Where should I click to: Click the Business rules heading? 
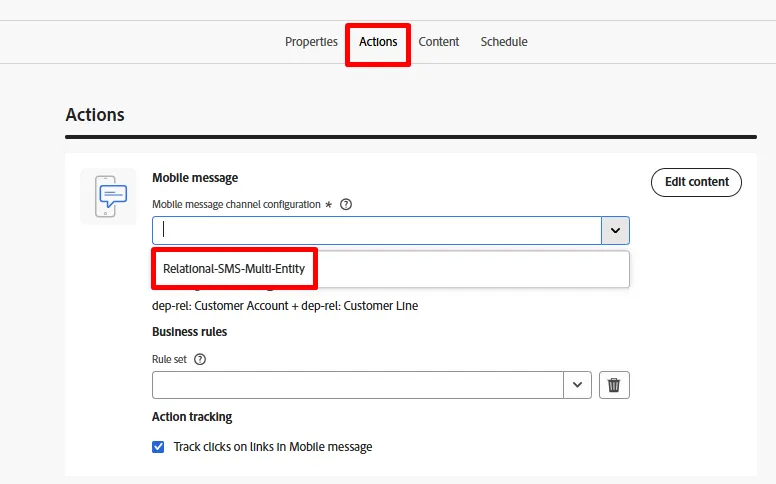coord(190,332)
